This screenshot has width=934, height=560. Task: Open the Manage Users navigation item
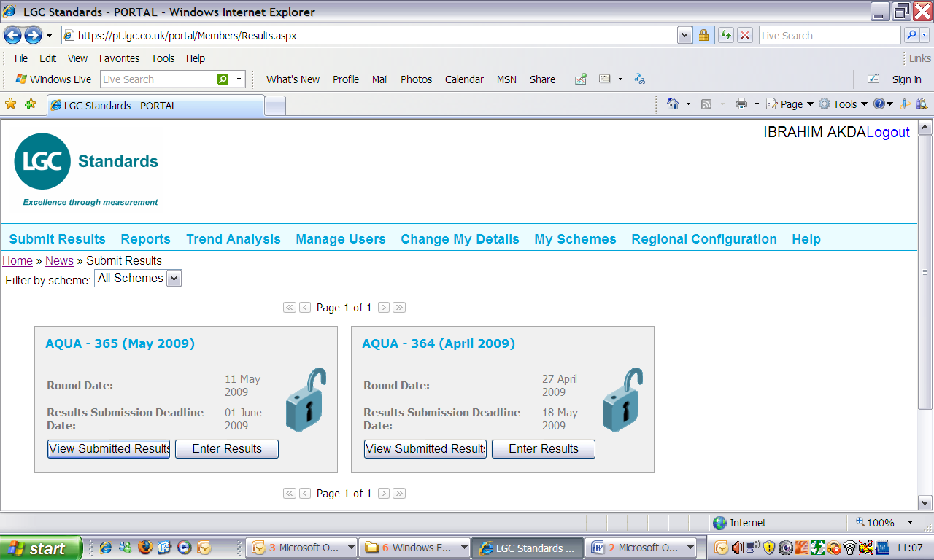[x=341, y=239]
